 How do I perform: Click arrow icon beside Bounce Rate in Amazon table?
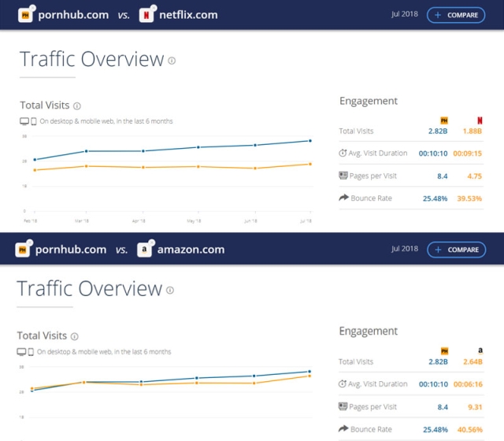pyautogui.click(x=343, y=428)
